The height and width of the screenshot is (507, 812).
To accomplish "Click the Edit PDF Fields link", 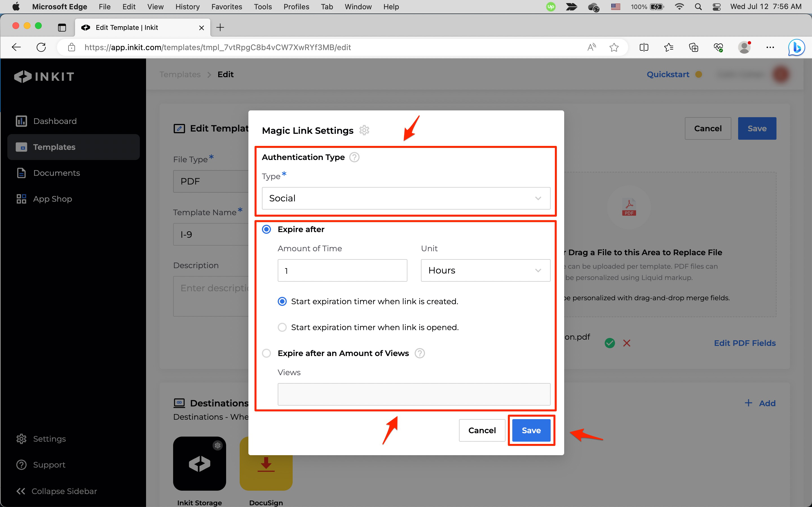I will click(745, 343).
